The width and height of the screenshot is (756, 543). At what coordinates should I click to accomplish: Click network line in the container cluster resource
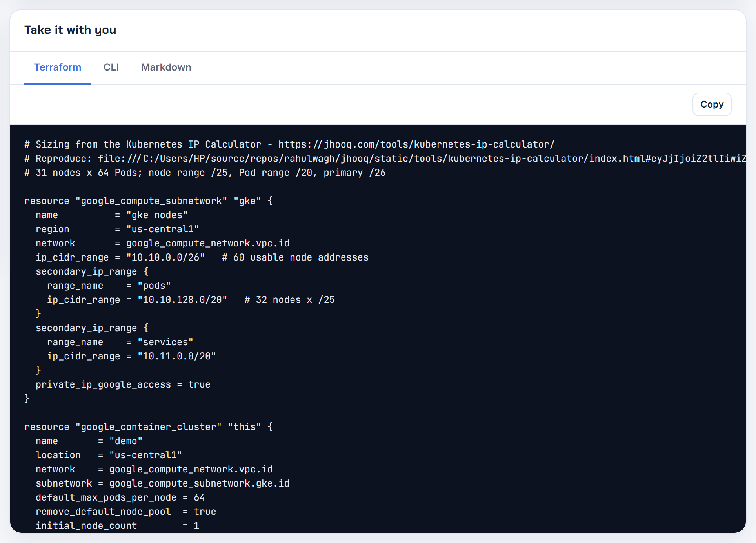(154, 469)
